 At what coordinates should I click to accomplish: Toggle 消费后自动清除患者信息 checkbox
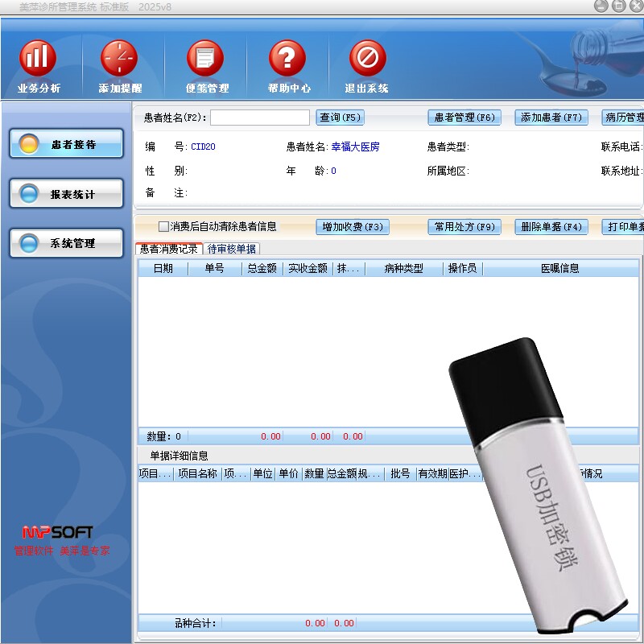[x=163, y=226]
